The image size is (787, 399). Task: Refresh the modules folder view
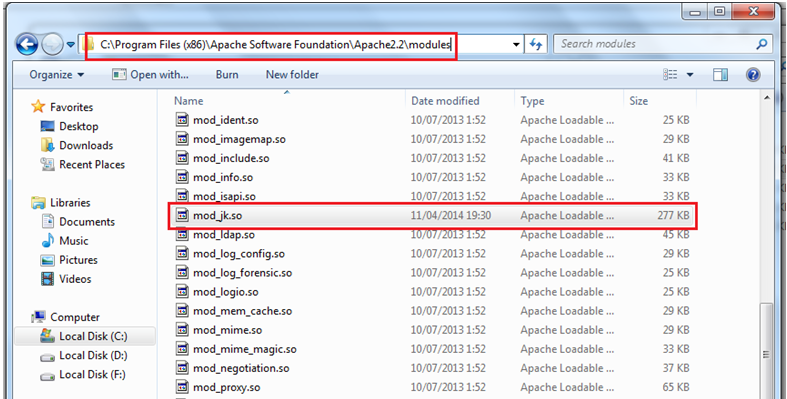(536, 45)
